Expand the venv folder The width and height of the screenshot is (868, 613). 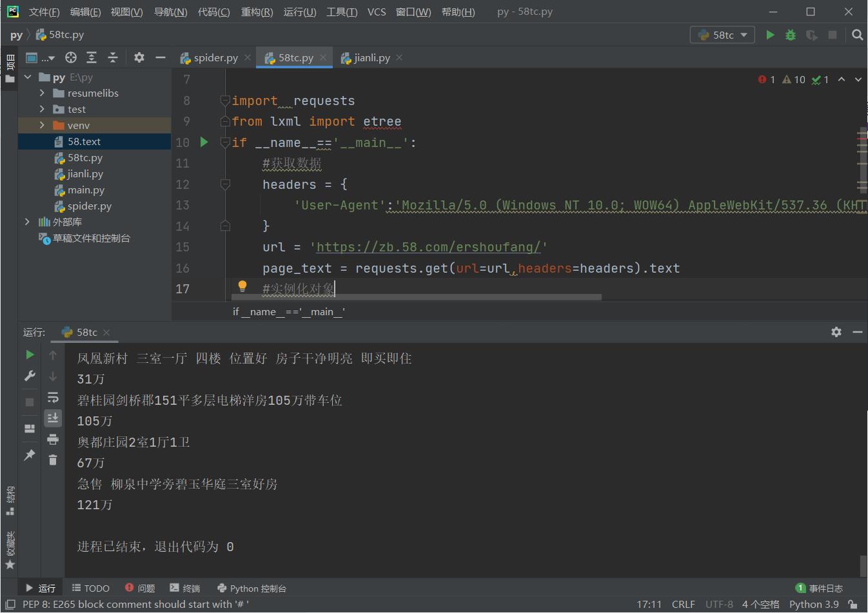(42, 125)
